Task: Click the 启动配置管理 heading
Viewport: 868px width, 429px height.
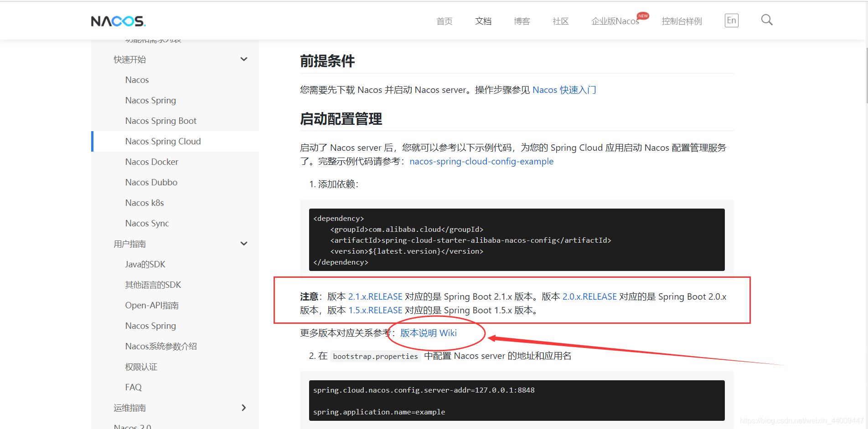Action: point(341,119)
